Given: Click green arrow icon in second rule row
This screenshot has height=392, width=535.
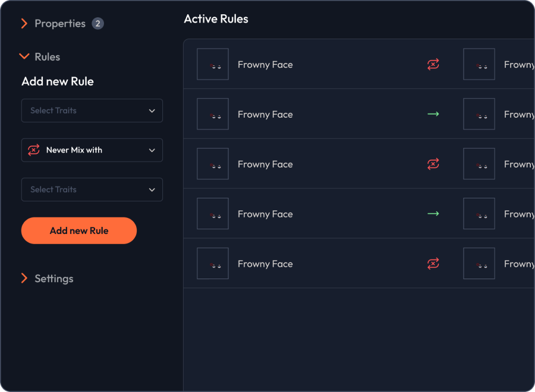Looking at the screenshot, I should [x=433, y=114].
